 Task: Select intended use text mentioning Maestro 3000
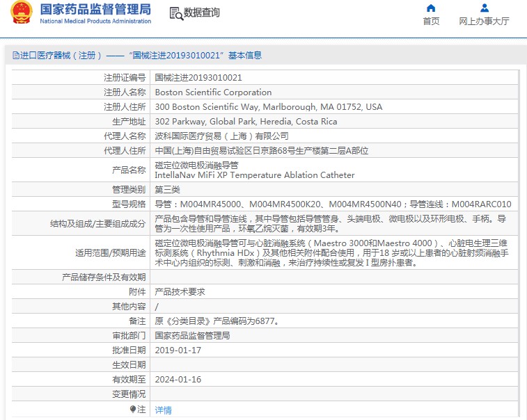pos(331,253)
